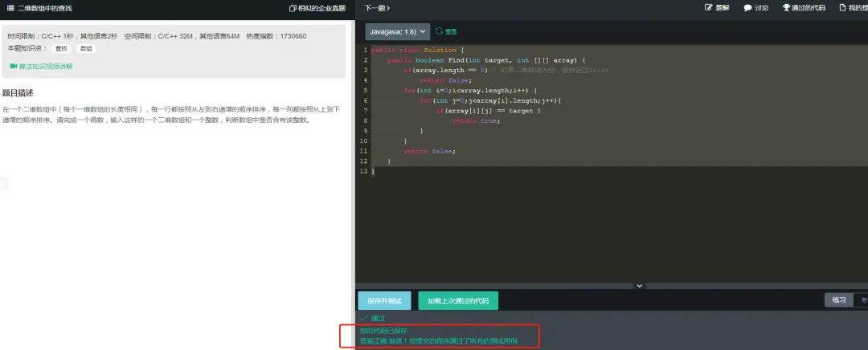Click the list icon beside 二维数组中的查找

pos(10,8)
